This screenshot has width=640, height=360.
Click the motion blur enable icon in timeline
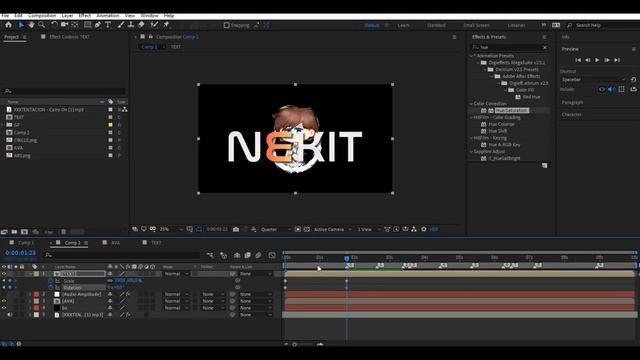click(x=258, y=255)
